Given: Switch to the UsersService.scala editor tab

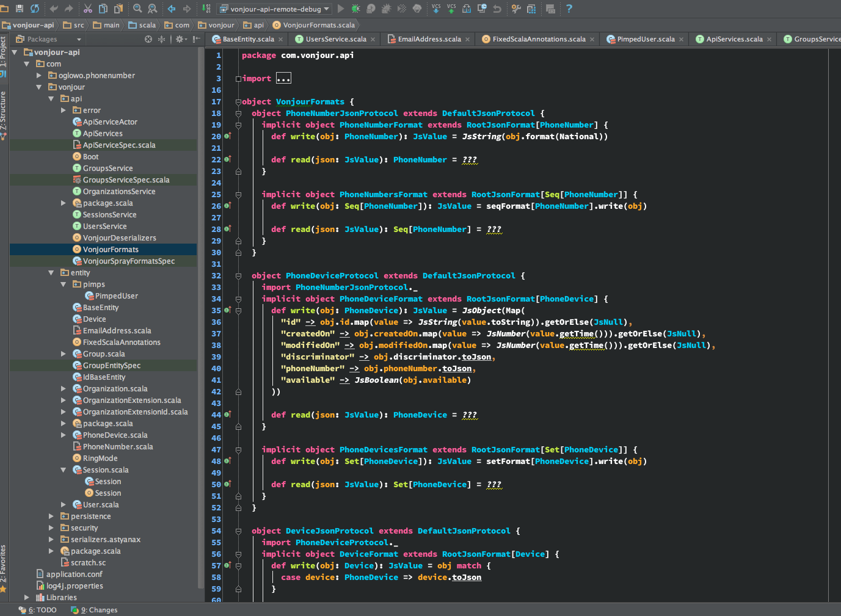Looking at the screenshot, I should coord(335,39).
